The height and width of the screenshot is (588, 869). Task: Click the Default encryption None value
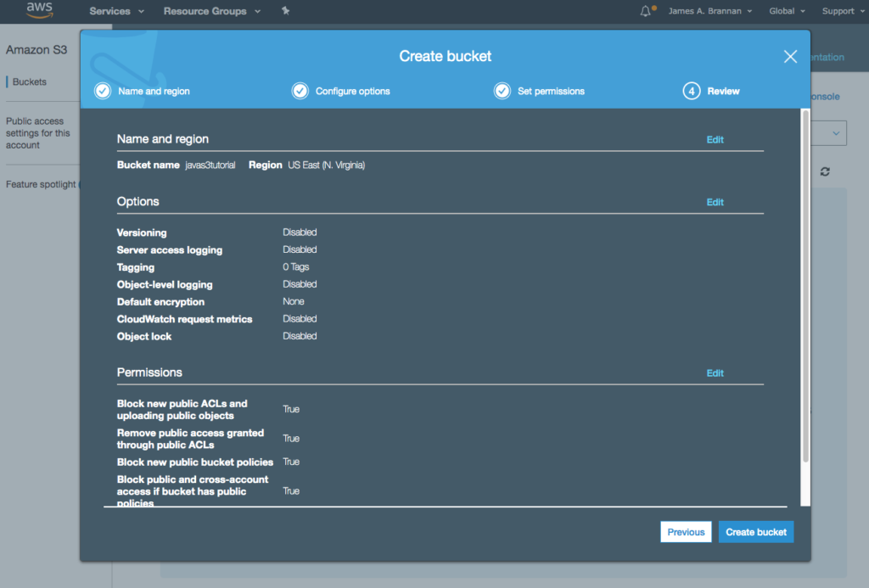293,301
